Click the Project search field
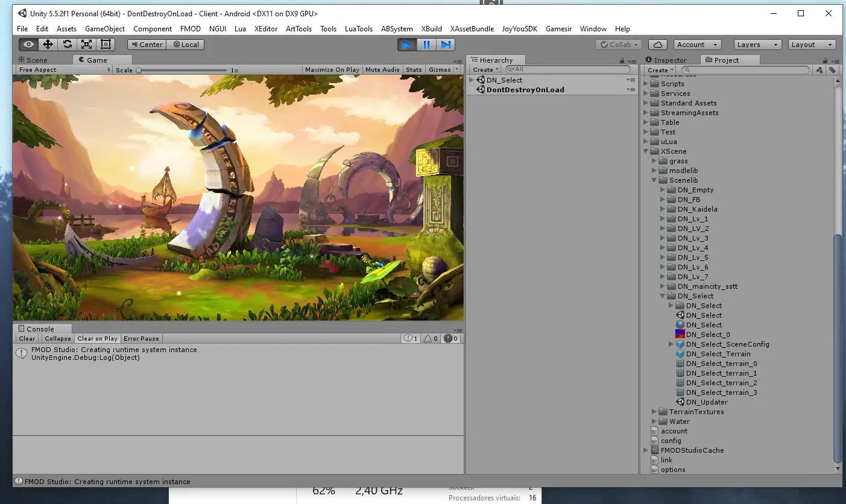 [744, 70]
